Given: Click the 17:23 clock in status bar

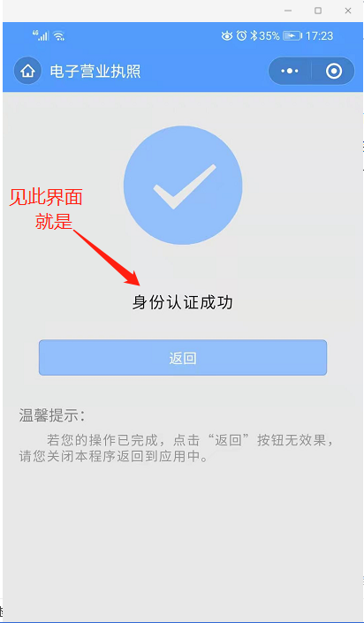Looking at the screenshot, I should [x=320, y=36].
